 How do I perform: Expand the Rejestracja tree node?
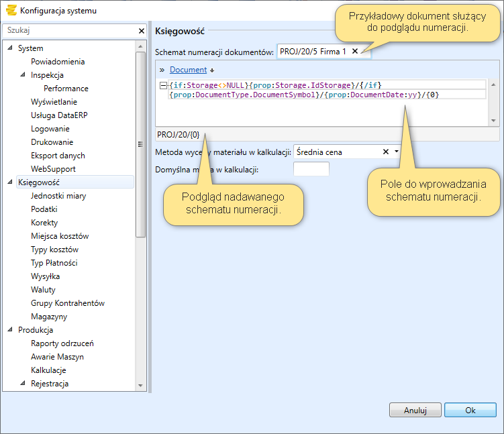23,384
